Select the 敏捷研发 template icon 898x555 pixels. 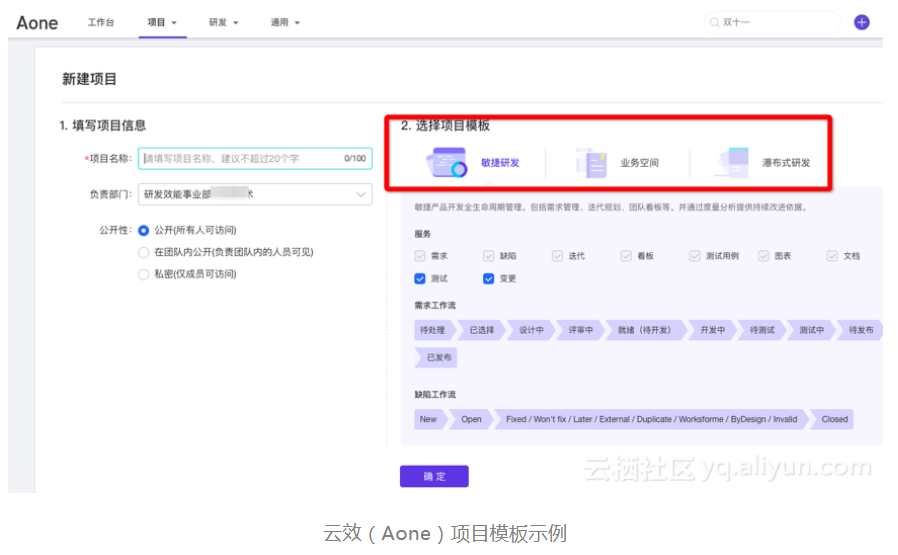pyautogui.click(x=447, y=163)
